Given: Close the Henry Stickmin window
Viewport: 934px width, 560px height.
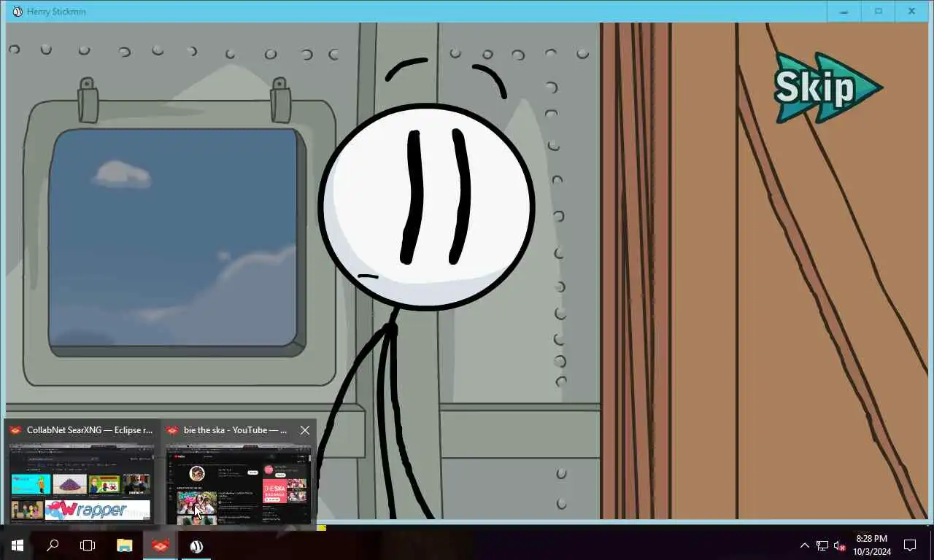Looking at the screenshot, I should point(911,12).
